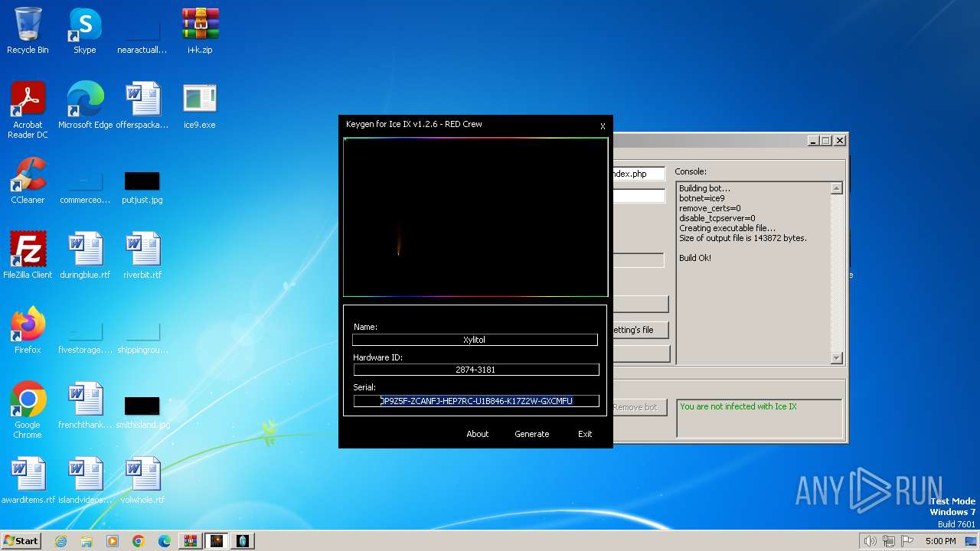
Task: Click the Remove bot button
Action: [640, 407]
